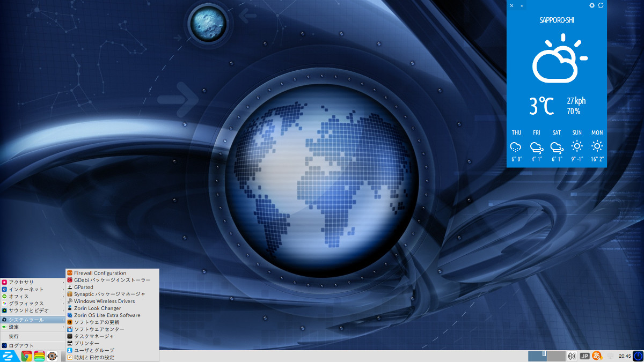
Task: Click the 6° 0° temperatures under THU
Action: (x=516, y=159)
